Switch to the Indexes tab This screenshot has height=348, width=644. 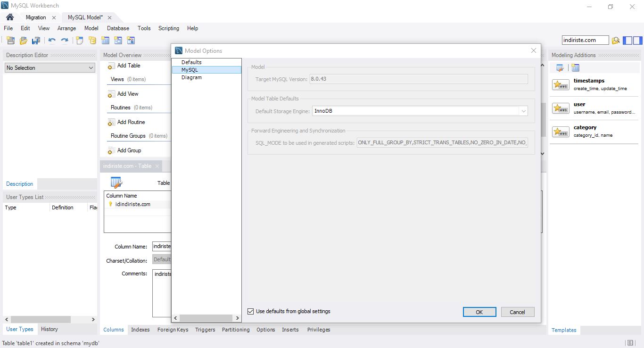pos(140,330)
